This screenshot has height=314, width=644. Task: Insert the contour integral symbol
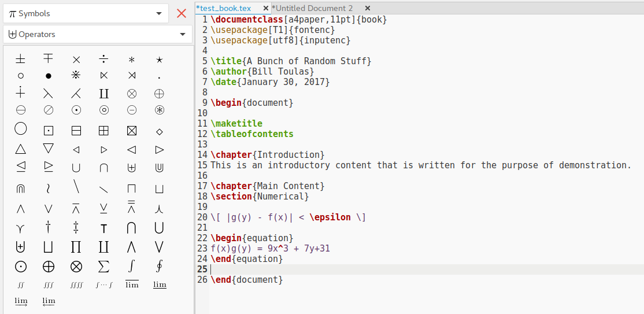[x=160, y=266]
